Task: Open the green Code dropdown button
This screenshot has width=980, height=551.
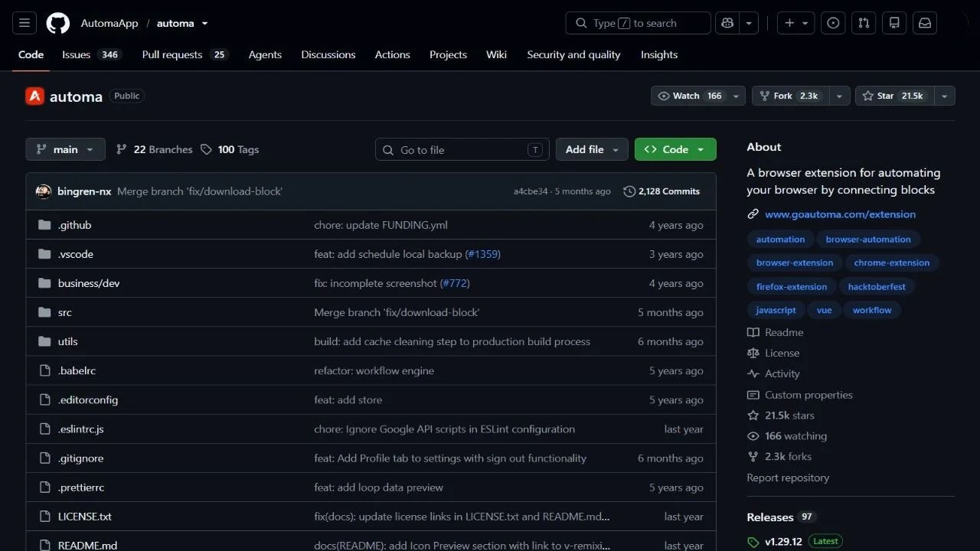Action: pos(675,149)
